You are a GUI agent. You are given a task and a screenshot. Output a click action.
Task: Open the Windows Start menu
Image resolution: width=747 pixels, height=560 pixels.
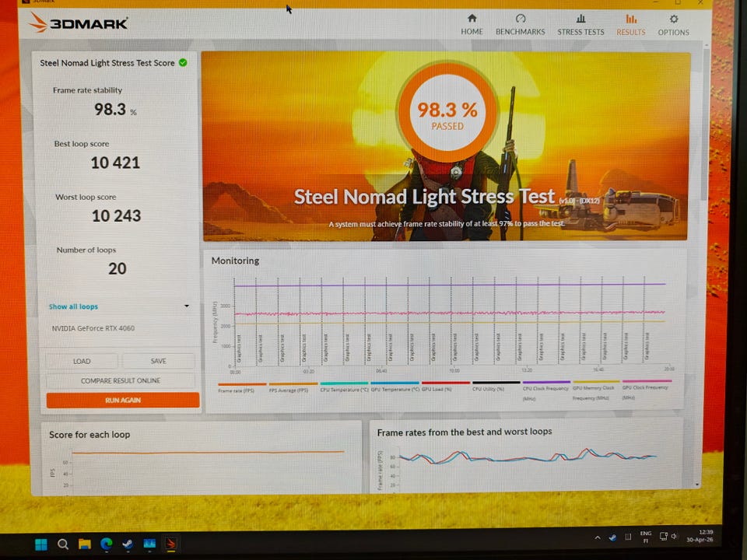[x=41, y=544]
